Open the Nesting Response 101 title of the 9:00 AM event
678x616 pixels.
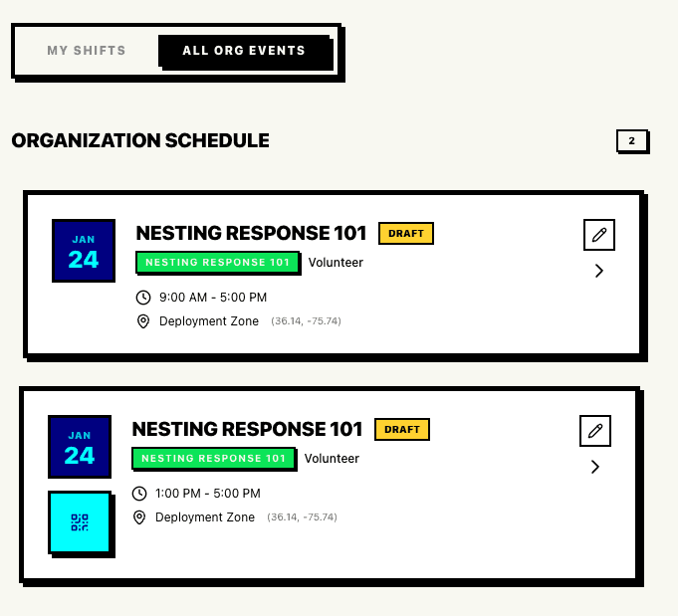[x=251, y=234]
